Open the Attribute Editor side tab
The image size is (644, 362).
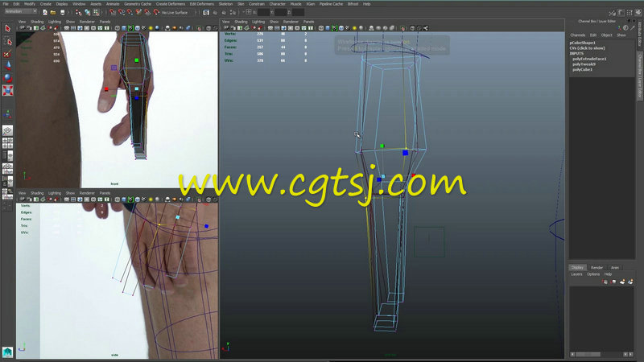point(639,35)
